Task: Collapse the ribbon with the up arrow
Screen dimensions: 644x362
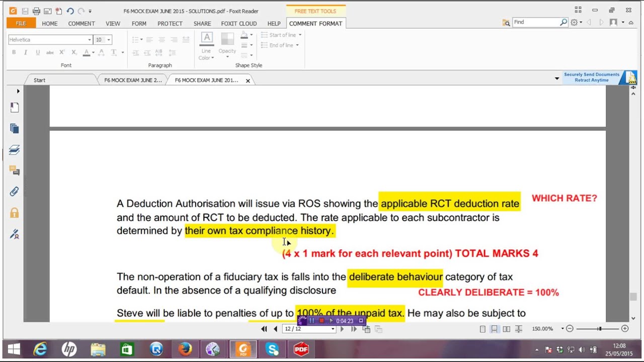Action: (x=631, y=23)
